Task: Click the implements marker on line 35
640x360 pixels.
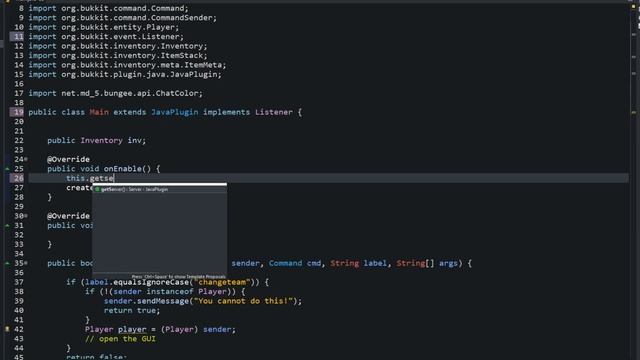Action: 7,263
